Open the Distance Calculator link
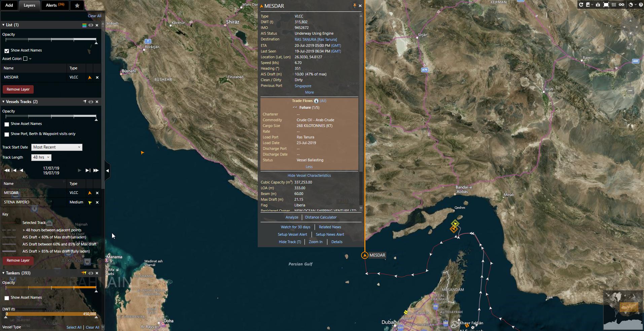Image resolution: width=644 pixels, height=331 pixels. click(x=321, y=217)
